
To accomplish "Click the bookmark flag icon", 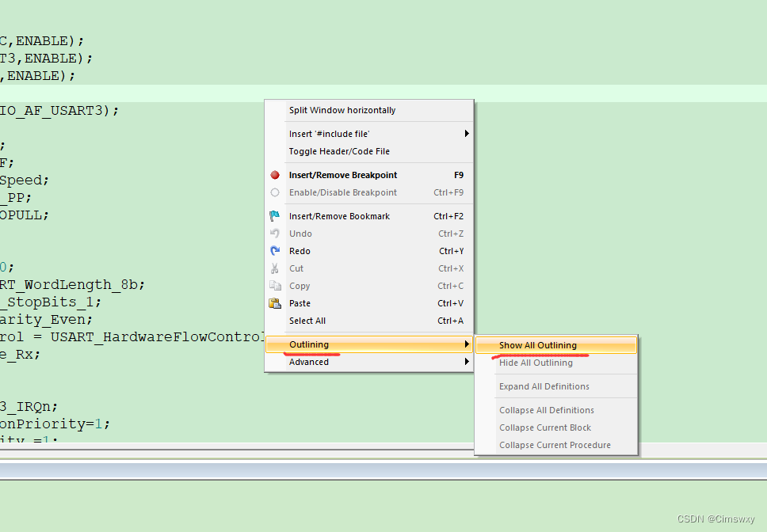I will tap(274, 216).
